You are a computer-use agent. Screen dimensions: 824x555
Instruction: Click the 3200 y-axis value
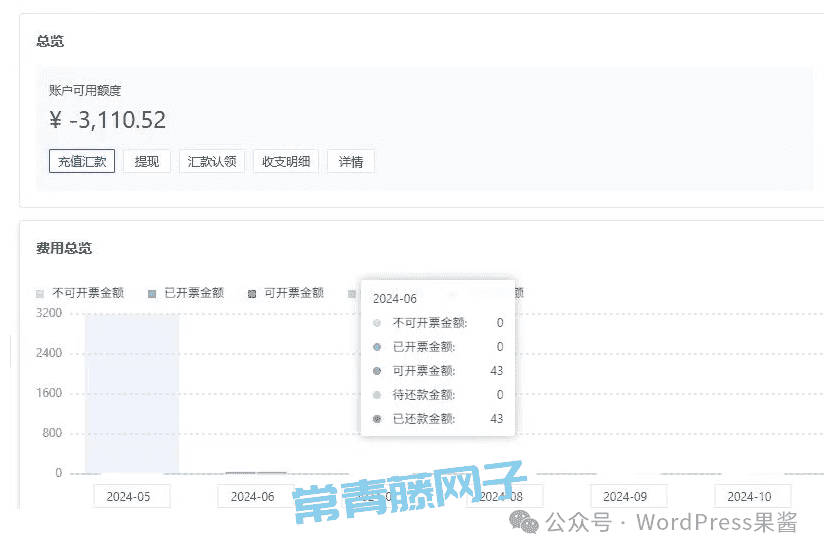(49, 313)
